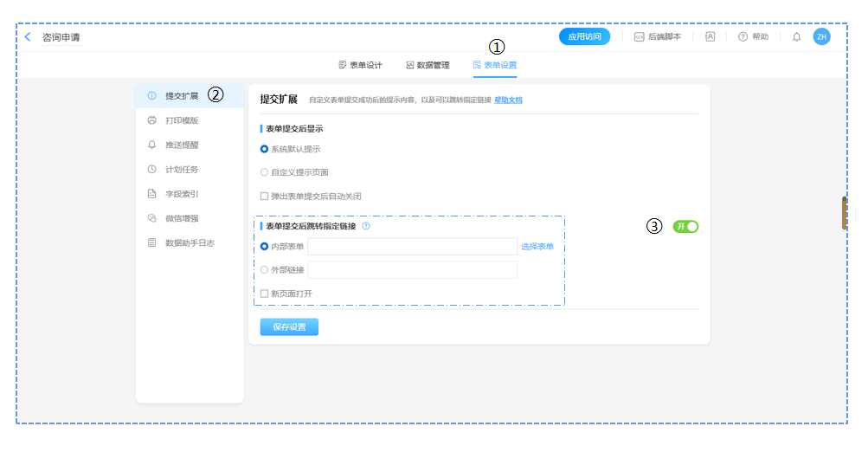Open 打印模版 in the sidebar
Screen dimensions: 868x452
(x=181, y=120)
